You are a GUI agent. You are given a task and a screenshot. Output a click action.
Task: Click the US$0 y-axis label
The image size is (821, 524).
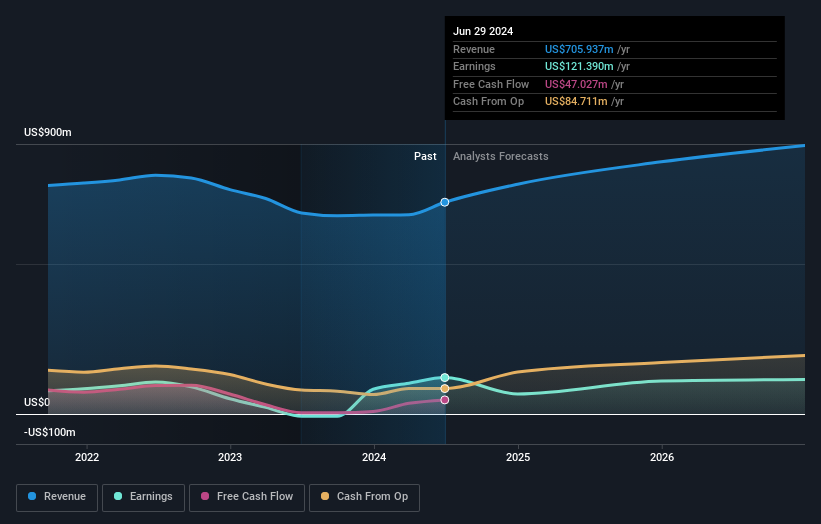pyautogui.click(x=37, y=402)
